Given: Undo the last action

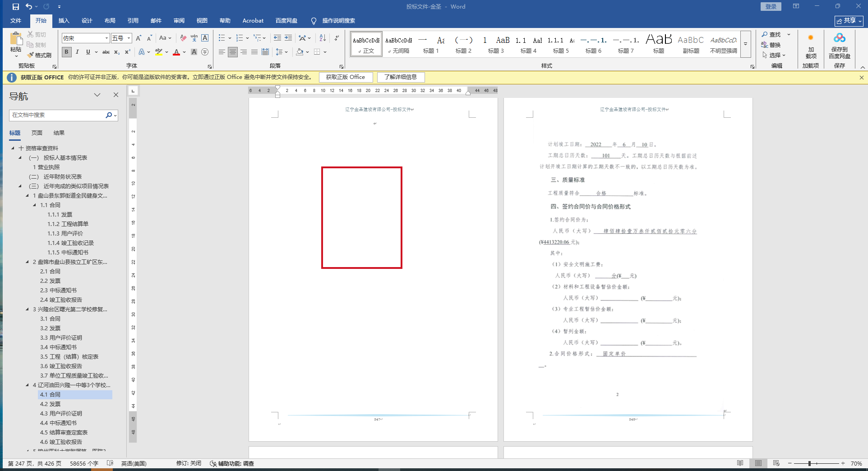Looking at the screenshot, I should point(29,6).
